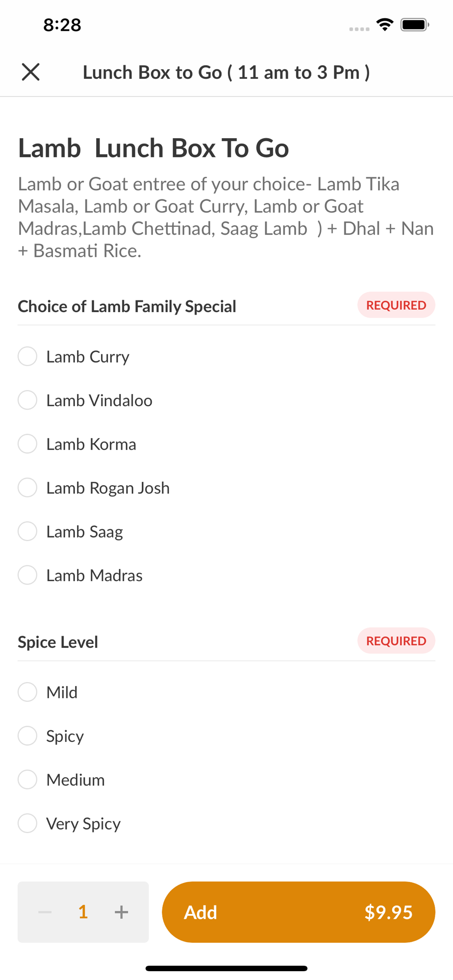Select Lamb Saag radio button
The height and width of the screenshot is (980, 453).
pos(27,531)
